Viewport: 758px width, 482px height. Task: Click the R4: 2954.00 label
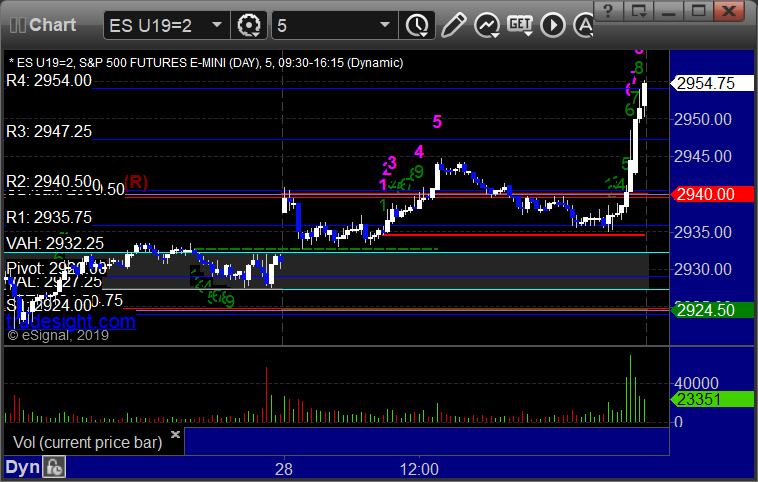49,80
